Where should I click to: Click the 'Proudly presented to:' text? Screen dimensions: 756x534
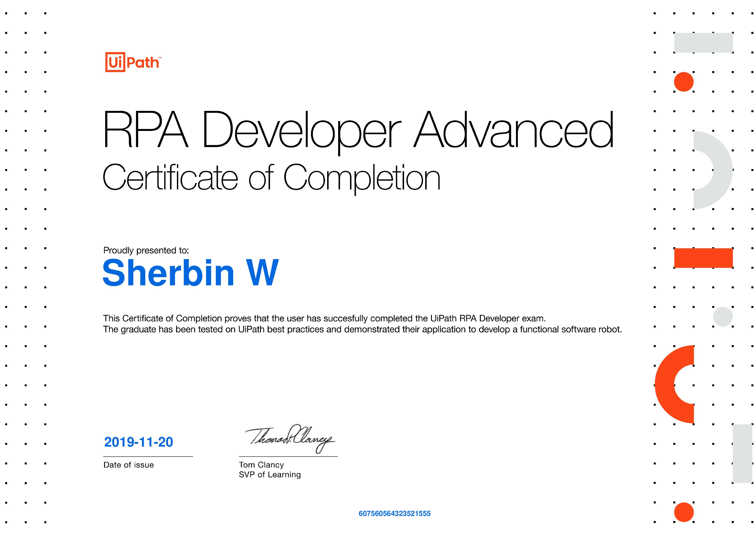coord(146,250)
